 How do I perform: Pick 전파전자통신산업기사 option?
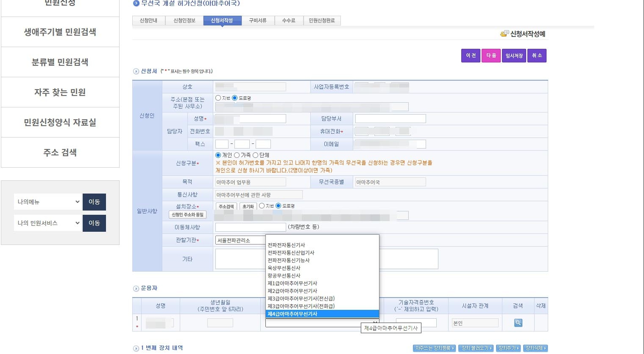[322, 253]
